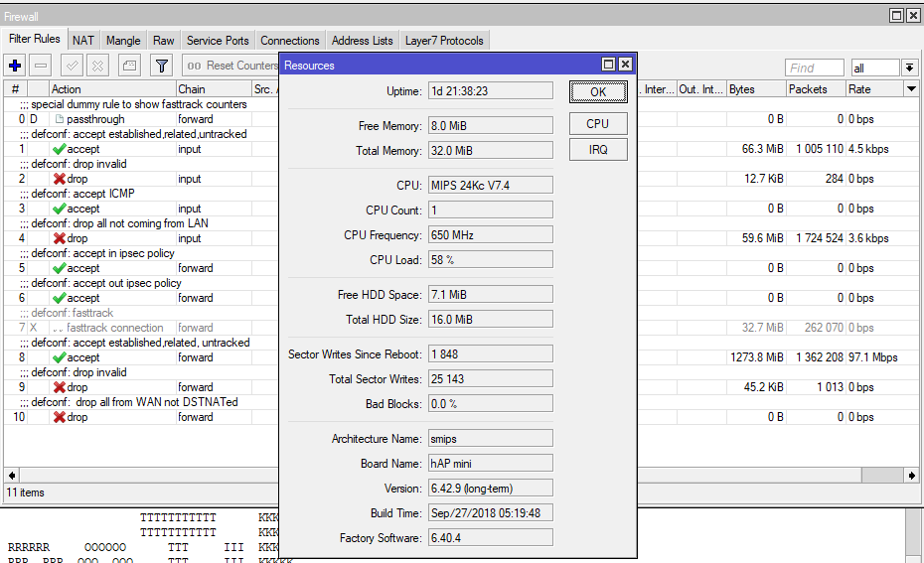This screenshot has height=563, width=924.
Task: Click comment 'special dummy rule to show fasttrack counters'
Action: click(139, 104)
